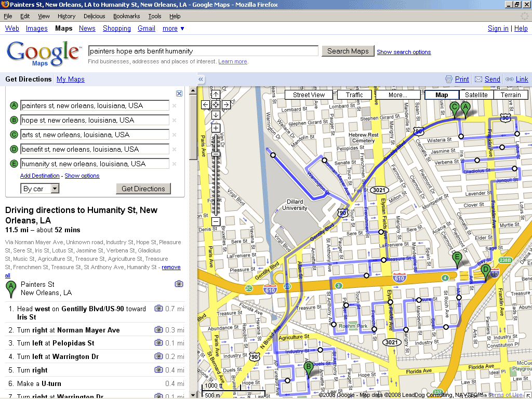Click the map search input field
532x399 pixels.
[x=203, y=51]
